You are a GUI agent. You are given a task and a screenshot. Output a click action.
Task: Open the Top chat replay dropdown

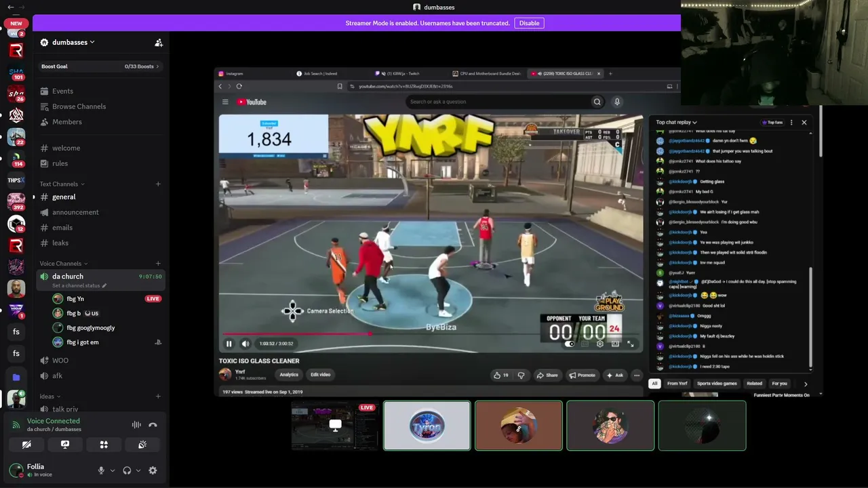click(677, 123)
